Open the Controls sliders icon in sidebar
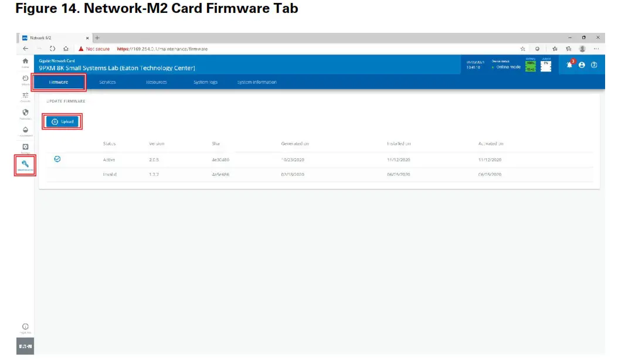This screenshot has width=618, height=364. [x=25, y=97]
